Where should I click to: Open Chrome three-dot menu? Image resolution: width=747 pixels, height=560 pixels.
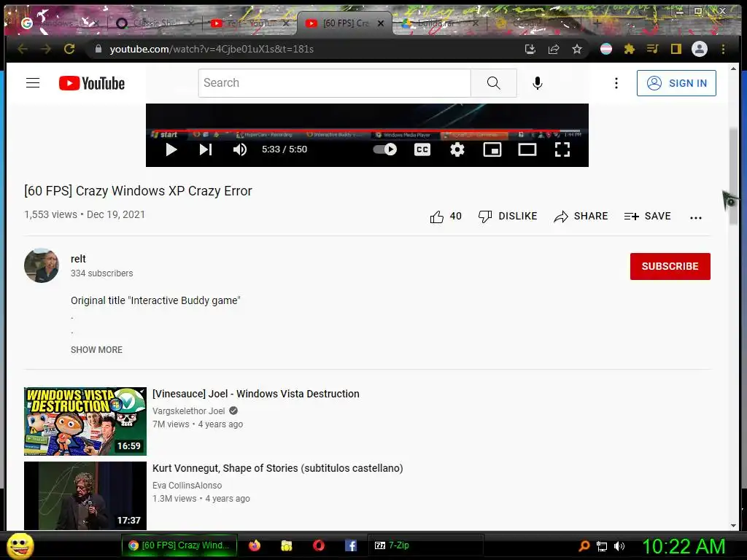(x=723, y=49)
